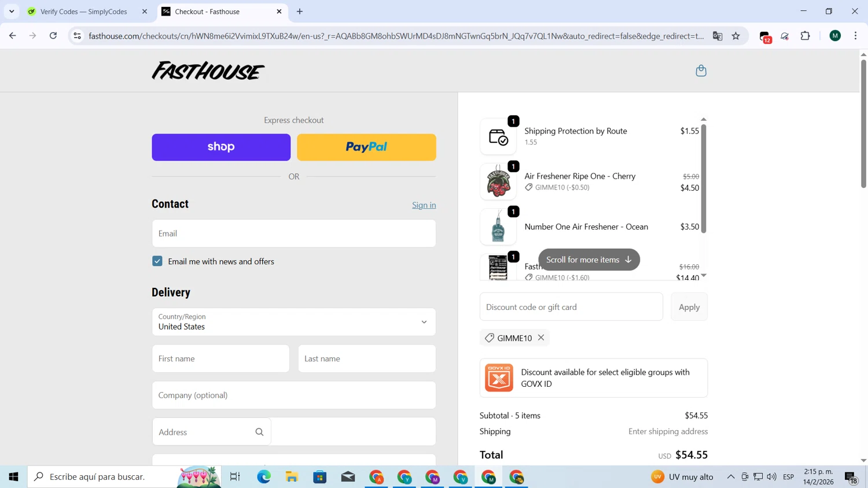The width and height of the screenshot is (868, 488).
Task: Uncheck Email me with news and offers
Action: coord(157,261)
